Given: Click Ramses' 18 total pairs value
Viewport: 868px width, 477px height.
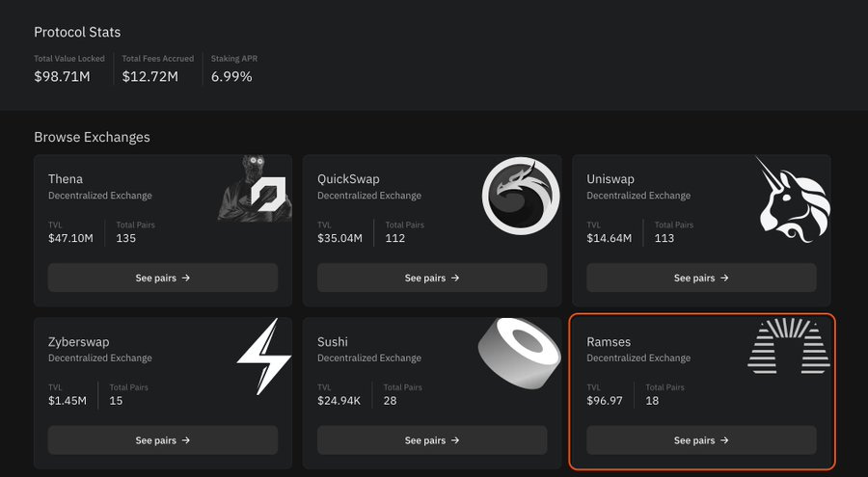Looking at the screenshot, I should [652, 401].
